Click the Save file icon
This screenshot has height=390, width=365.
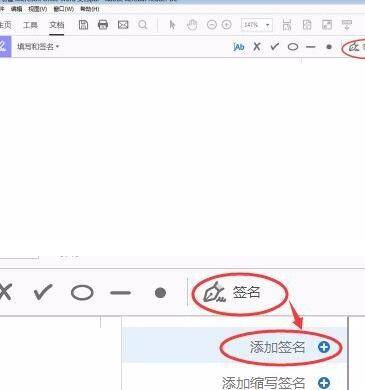click(83, 25)
